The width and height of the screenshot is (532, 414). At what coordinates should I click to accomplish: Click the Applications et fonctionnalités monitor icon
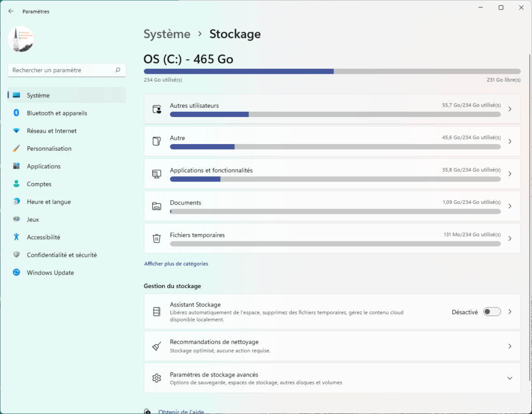pos(156,174)
